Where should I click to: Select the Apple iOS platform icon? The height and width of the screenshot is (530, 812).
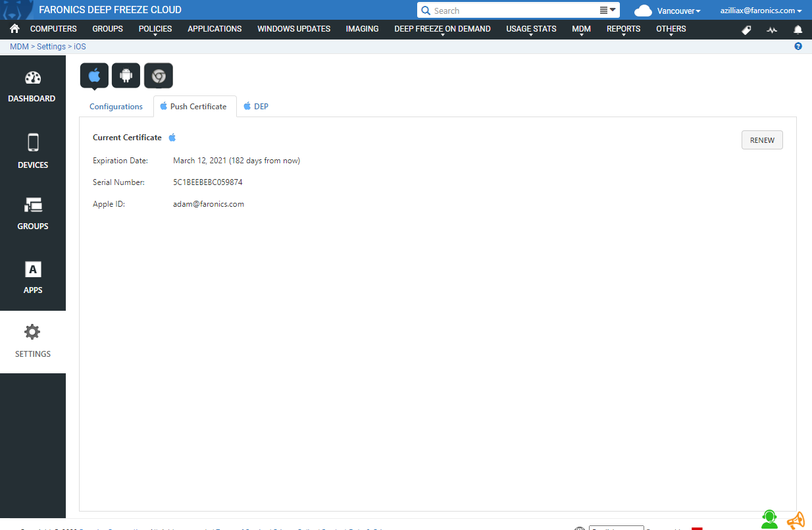click(94, 76)
